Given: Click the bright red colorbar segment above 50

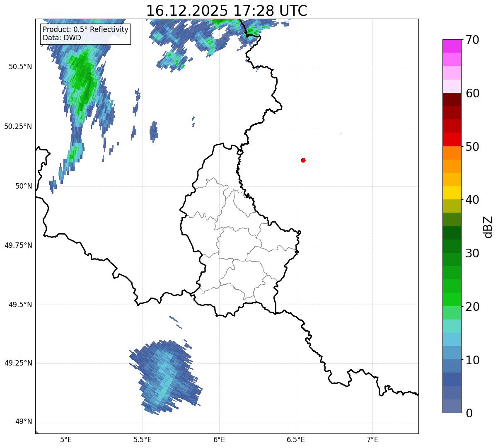Looking at the screenshot, I should coord(452,140).
